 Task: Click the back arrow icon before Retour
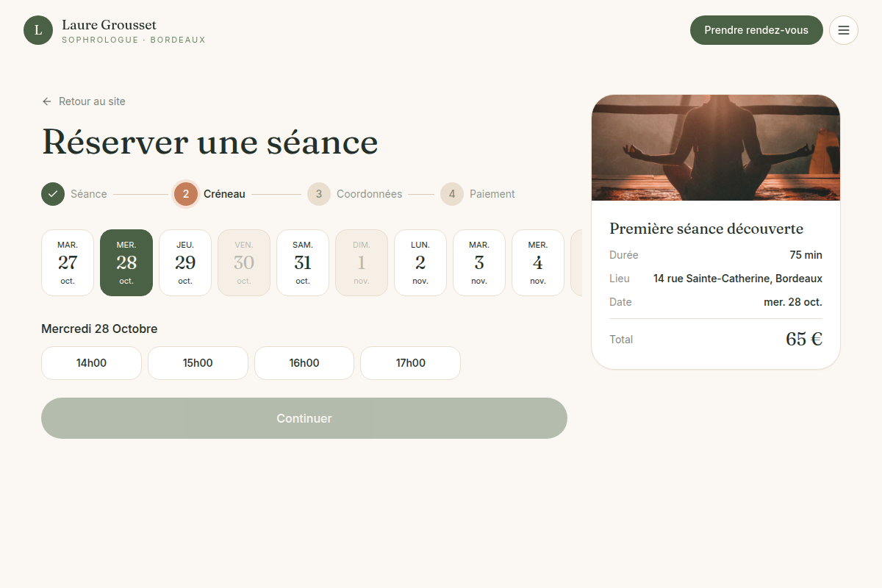tap(47, 101)
